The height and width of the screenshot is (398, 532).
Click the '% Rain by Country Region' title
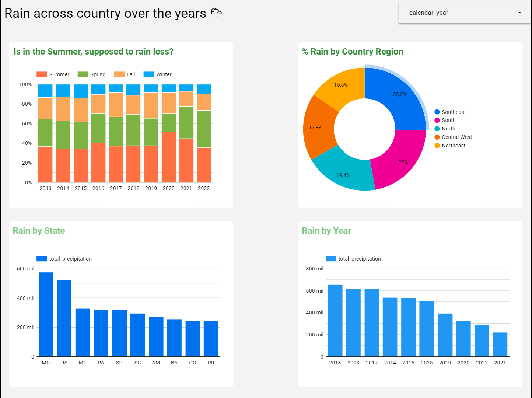(353, 52)
